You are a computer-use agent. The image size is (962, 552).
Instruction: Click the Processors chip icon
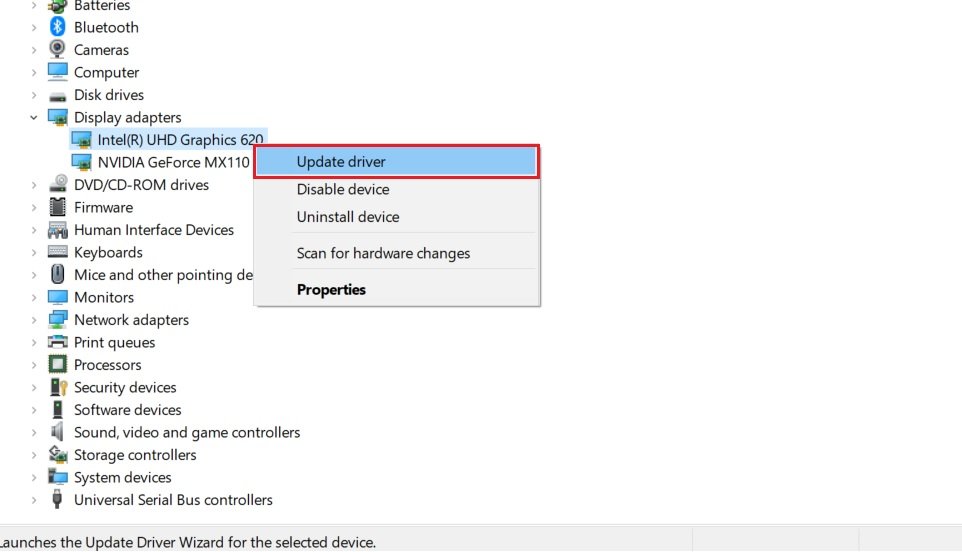click(58, 364)
